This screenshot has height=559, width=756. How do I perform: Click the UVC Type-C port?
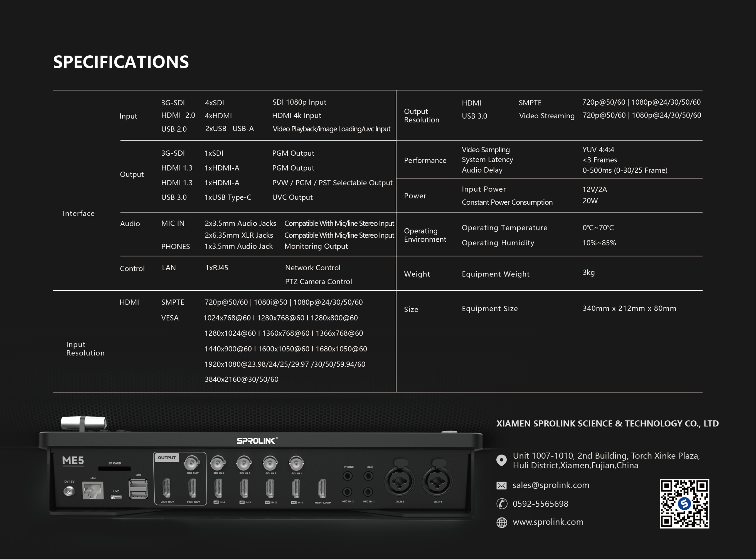(116, 497)
